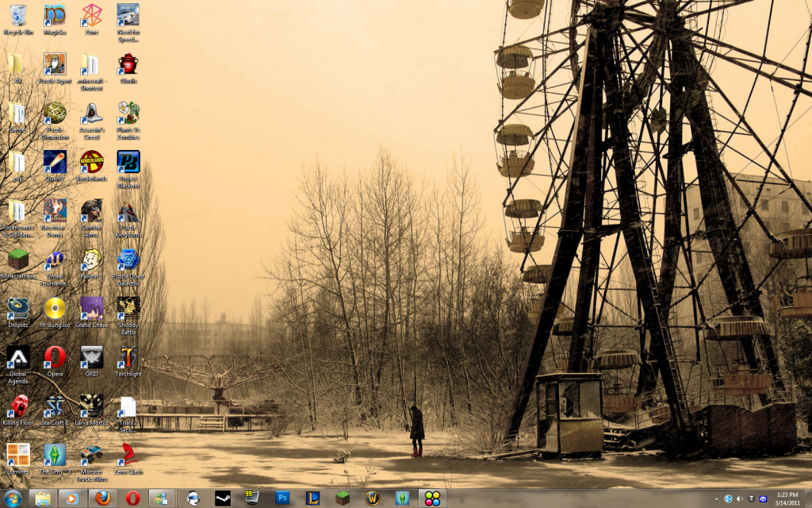
Task: Open World of Warcraft taskbar icon
Action: 372,498
